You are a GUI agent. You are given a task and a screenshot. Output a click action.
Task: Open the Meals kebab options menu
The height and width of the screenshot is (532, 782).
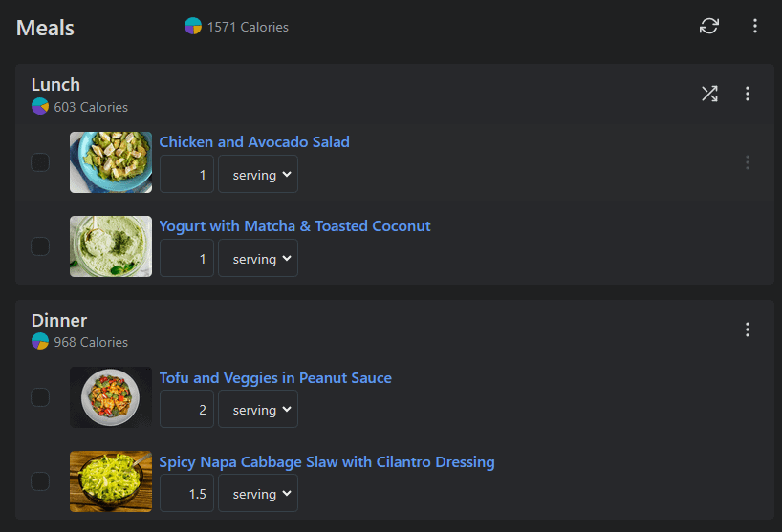[x=755, y=26]
